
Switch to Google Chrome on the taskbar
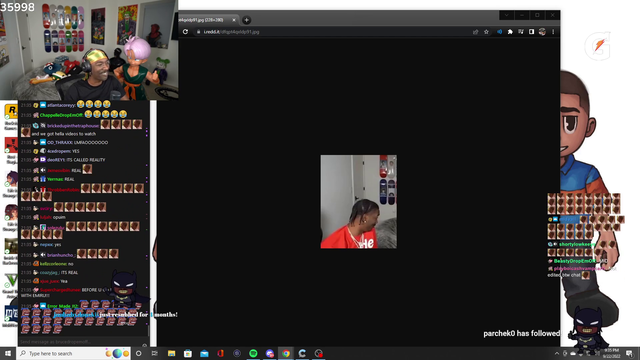click(x=286, y=353)
